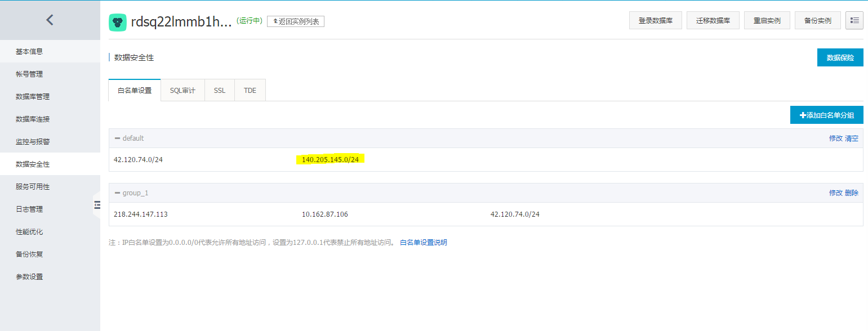Screen dimensions: 868x331
Task: Click 备份实例 button
Action: pyautogui.click(x=818, y=20)
